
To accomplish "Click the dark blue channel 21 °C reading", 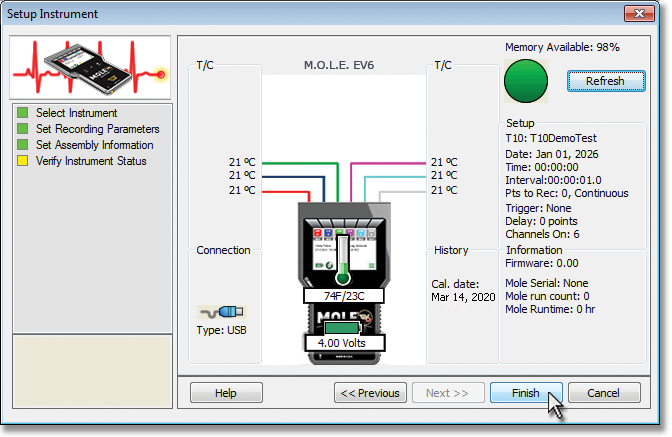I will pyautogui.click(x=242, y=175).
